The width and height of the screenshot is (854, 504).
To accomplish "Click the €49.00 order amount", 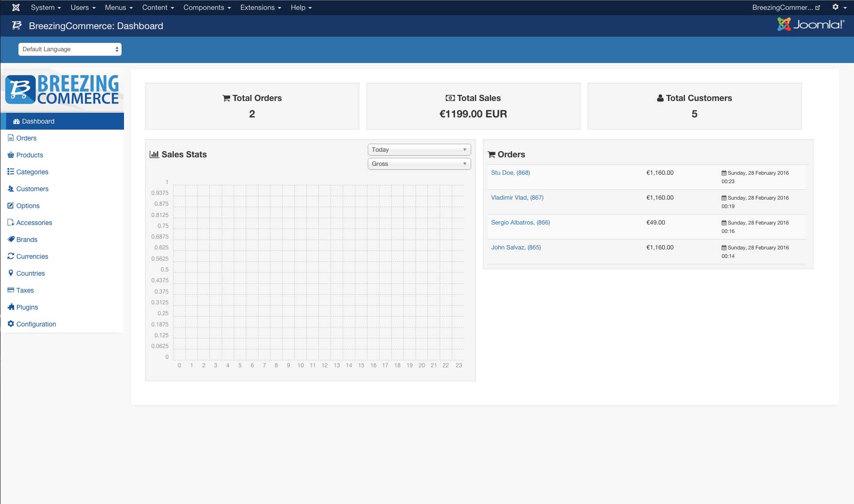I will click(x=656, y=222).
